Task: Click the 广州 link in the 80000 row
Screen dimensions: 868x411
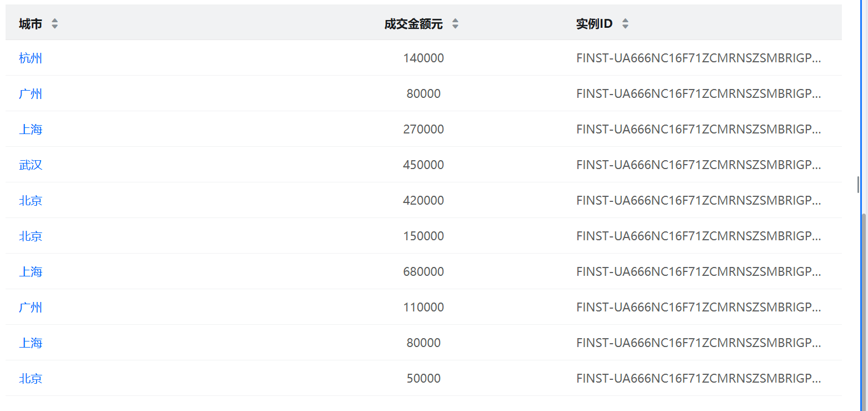Action: click(x=31, y=93)
